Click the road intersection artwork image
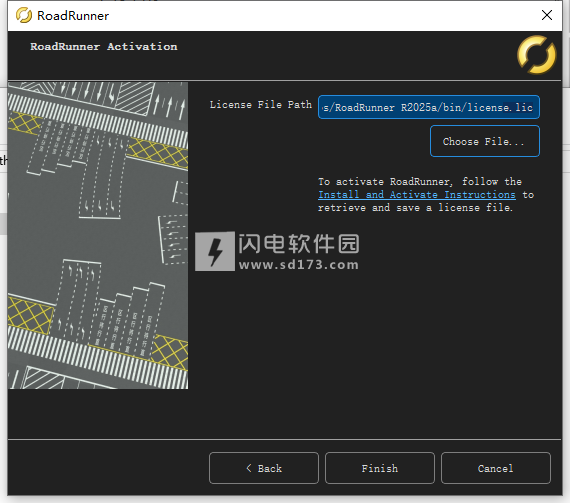Screen dimensions: 570x503 click(98, 236)
